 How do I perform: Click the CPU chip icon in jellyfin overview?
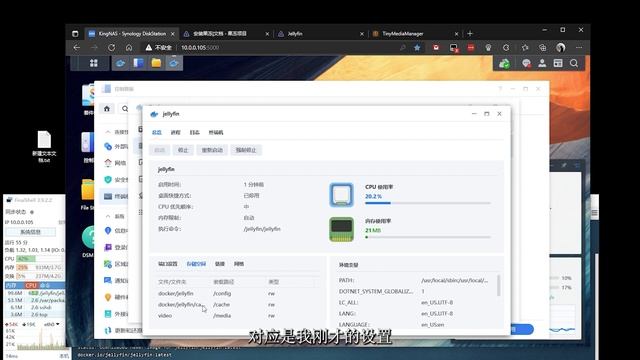(342, 195)
